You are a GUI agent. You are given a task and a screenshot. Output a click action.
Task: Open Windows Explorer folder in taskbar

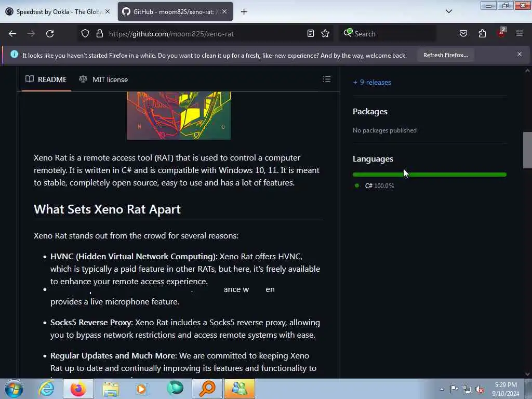pos(111,389)
